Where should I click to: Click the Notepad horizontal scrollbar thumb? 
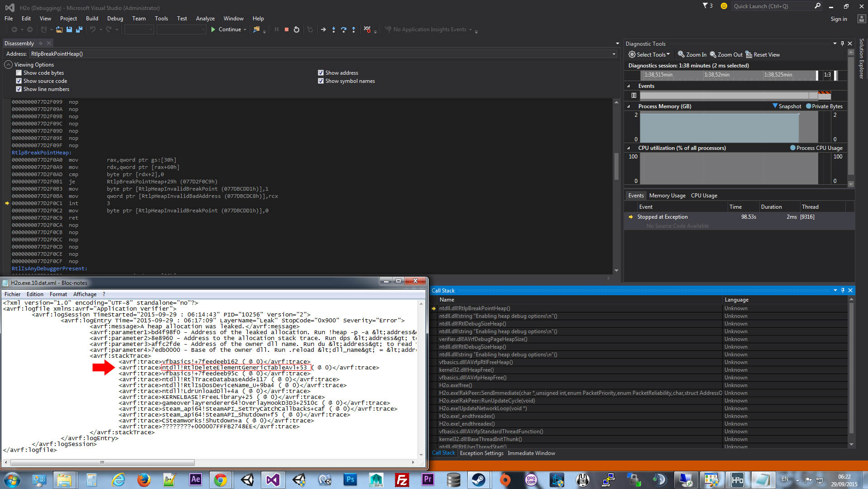pyautogui.click(x=102, y=463)
